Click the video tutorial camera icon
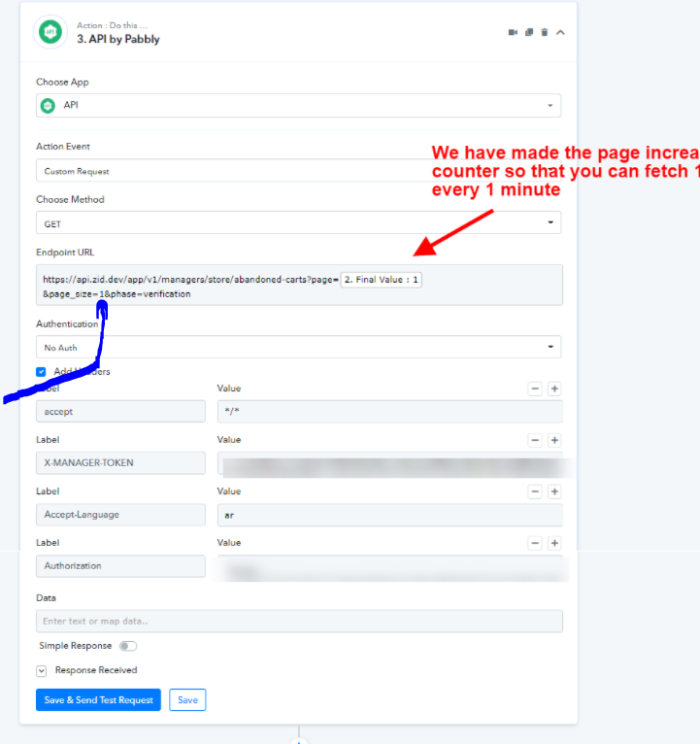Image resolution: width=700 pixels, height=744 pixels. [x=513, y=32]
